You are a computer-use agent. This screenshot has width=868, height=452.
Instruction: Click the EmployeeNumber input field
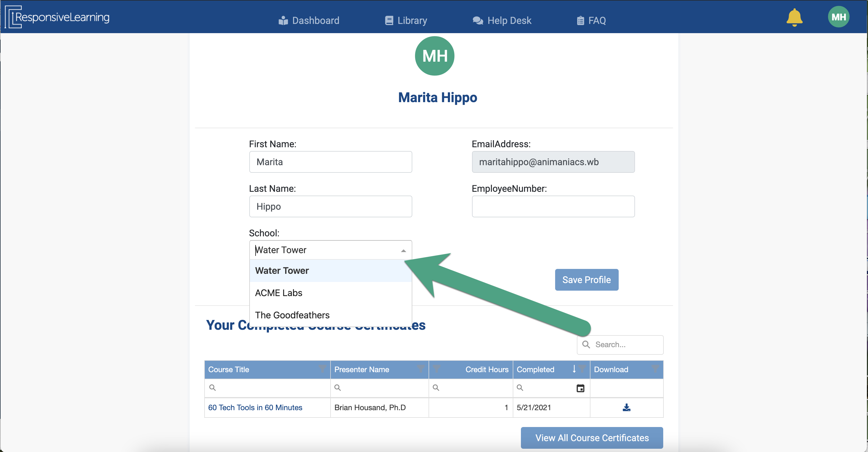tap(553, 206)
